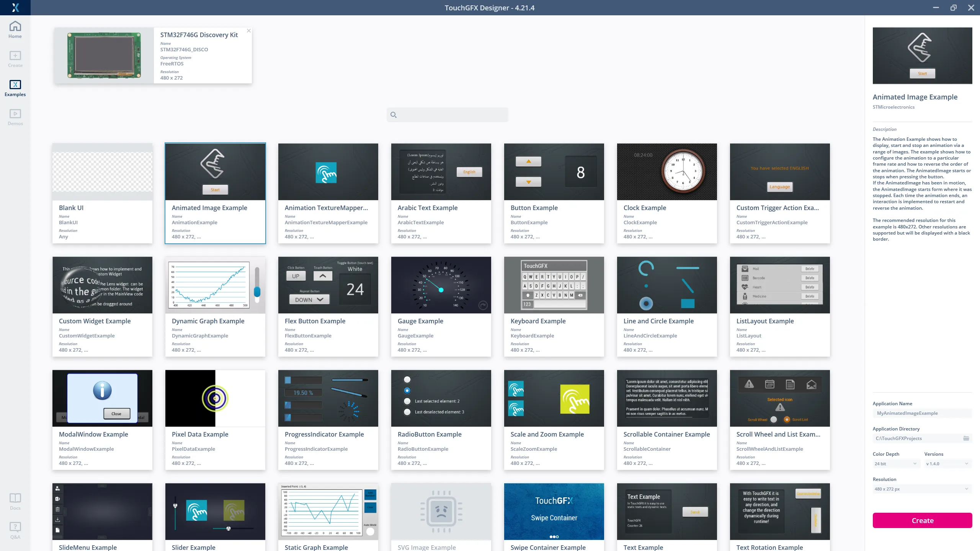Browse application directory folder icon

(x=966, y=438)
